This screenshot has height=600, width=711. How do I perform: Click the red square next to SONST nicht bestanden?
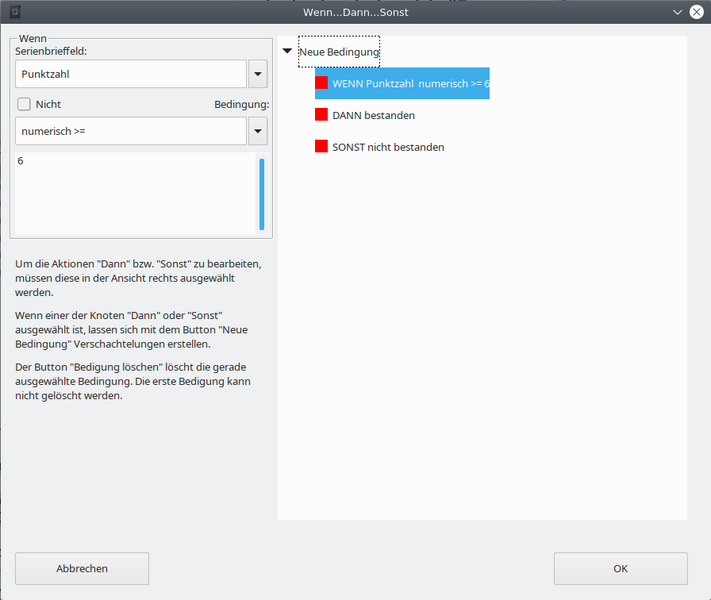322,147
